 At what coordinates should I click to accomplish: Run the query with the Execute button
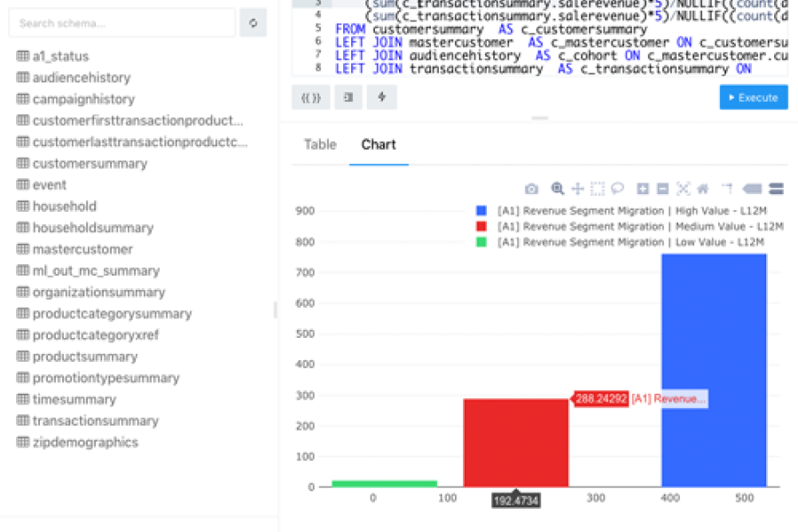click(x=753, y=98)
